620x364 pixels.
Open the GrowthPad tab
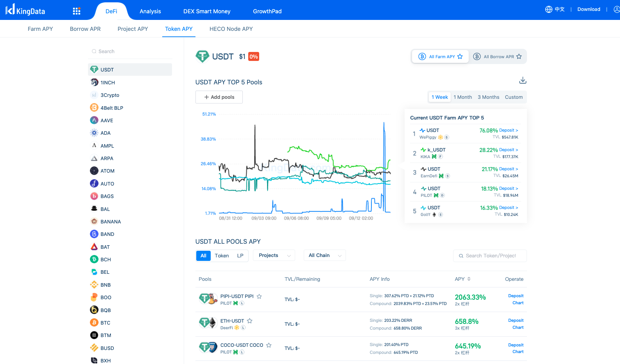[x=267, y=11]
